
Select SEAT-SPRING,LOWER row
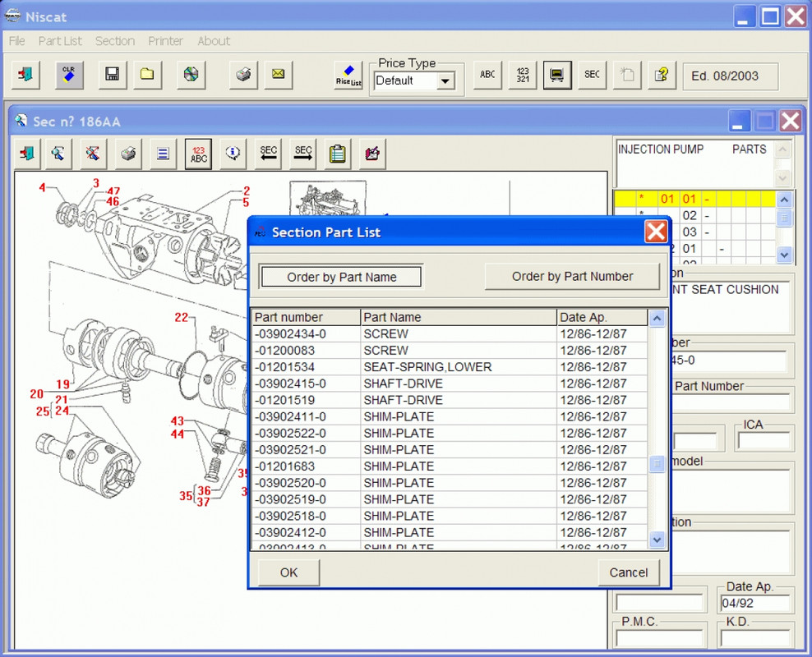coord(450,367)
